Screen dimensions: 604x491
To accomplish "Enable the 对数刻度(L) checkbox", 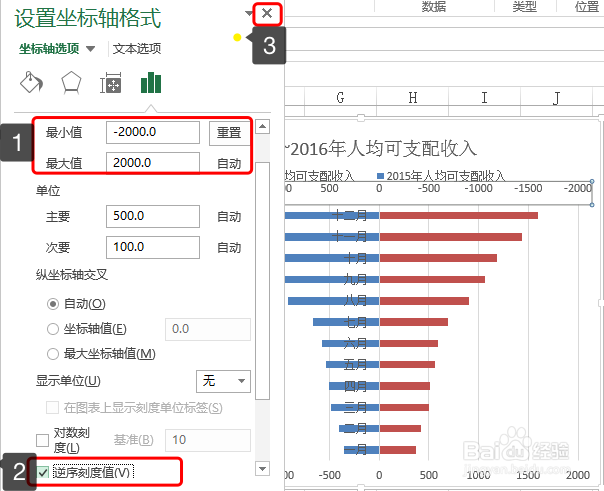I will click(42, 440).
